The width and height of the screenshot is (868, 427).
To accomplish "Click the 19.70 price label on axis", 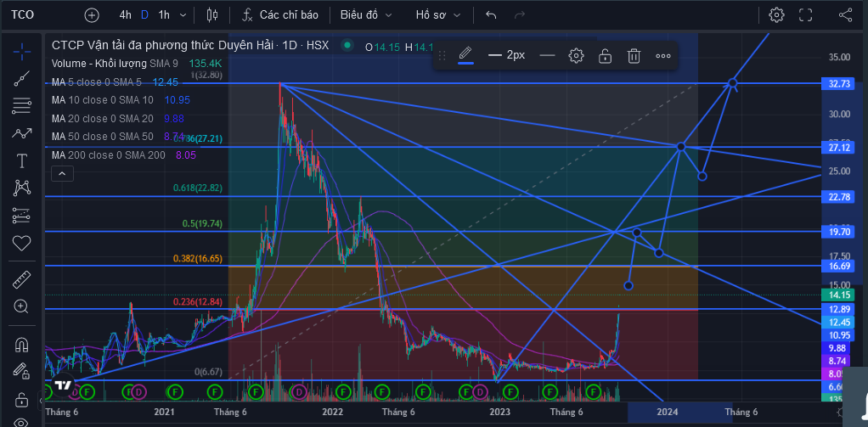I will (x=838, y=232).
